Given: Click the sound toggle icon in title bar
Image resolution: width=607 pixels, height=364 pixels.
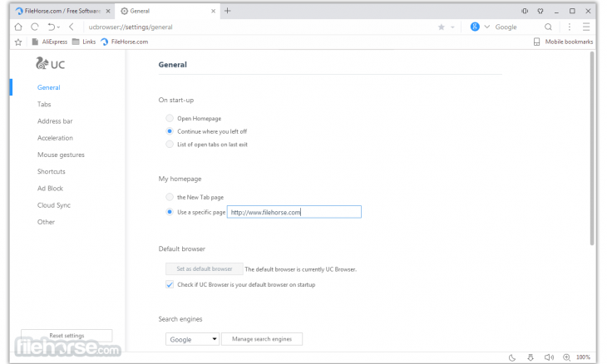Looking at the screenshot, I should pos(525,11).
